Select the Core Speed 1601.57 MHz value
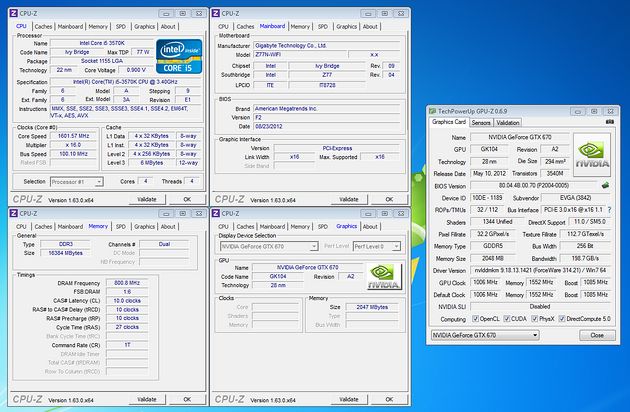Image resolution: width=630 pixels, height=412 pixels. pos(74,136)
